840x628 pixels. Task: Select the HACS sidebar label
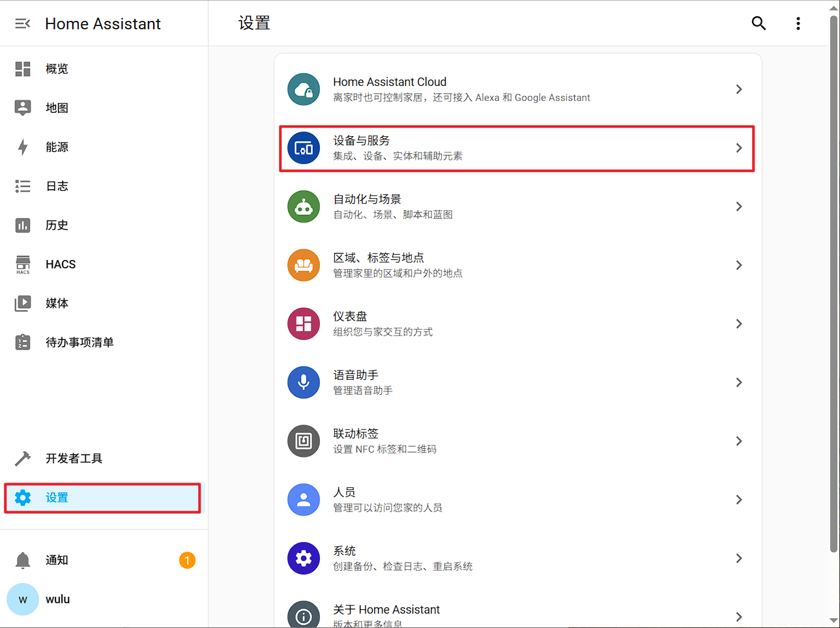(x=61, y=264)
